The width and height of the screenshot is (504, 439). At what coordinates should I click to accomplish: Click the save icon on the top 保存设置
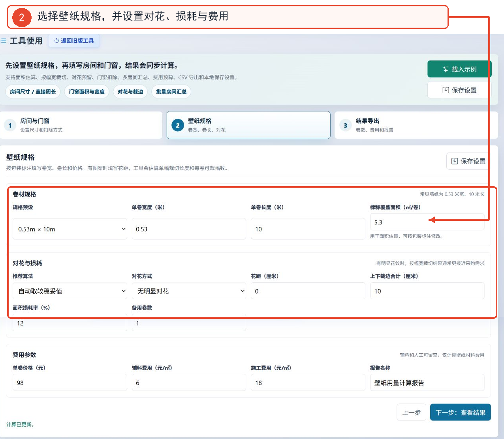[446, 90]
